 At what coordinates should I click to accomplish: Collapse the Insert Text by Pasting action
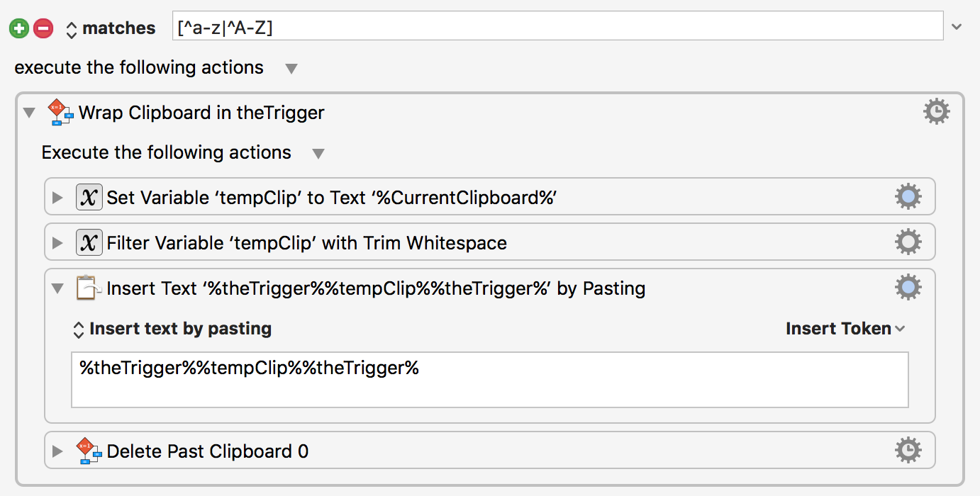point(57,288)
